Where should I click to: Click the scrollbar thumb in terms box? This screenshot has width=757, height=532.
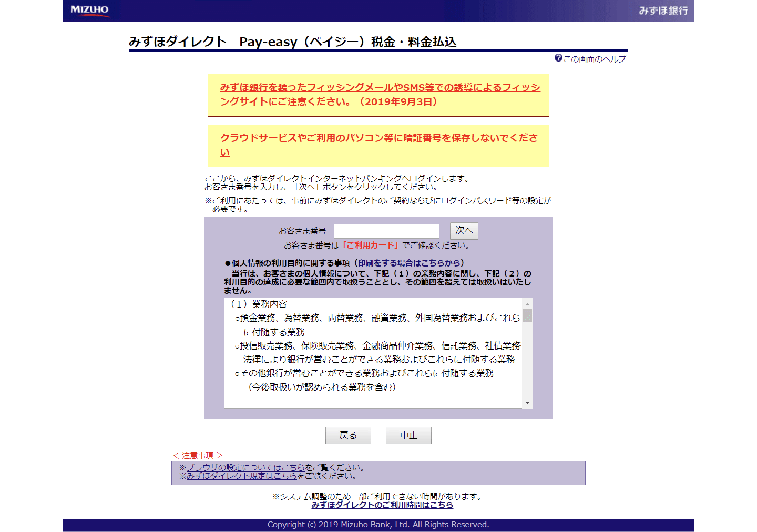click(x=527, y=315)
